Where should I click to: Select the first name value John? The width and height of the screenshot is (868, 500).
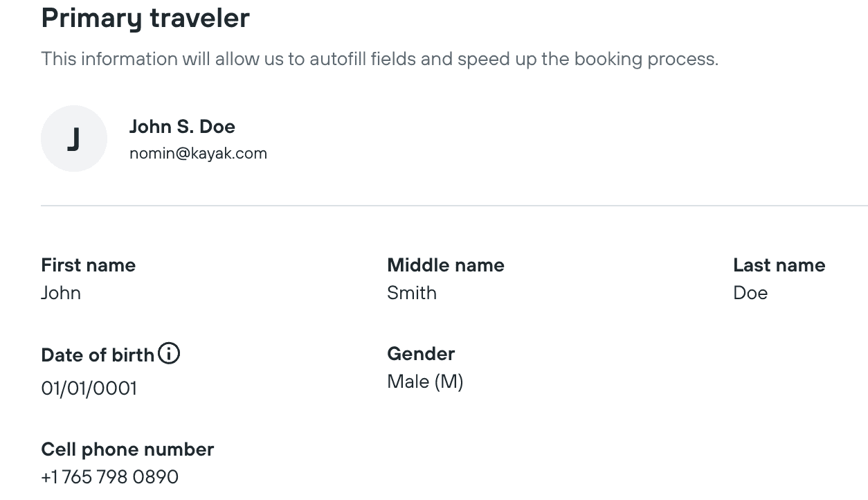click(61, 293)
